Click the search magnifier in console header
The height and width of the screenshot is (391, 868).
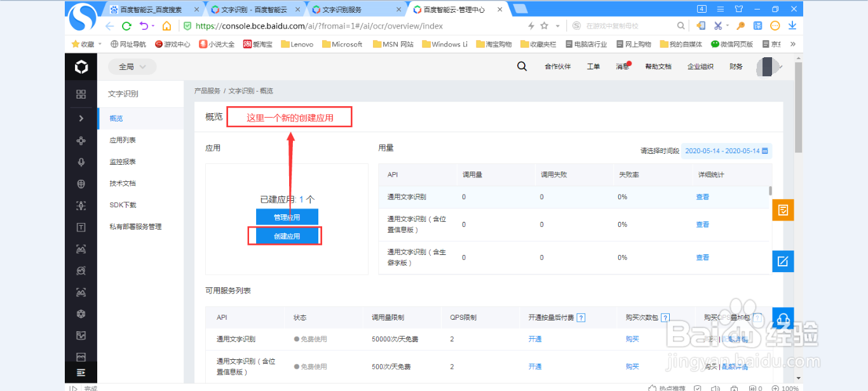[522, 66]
